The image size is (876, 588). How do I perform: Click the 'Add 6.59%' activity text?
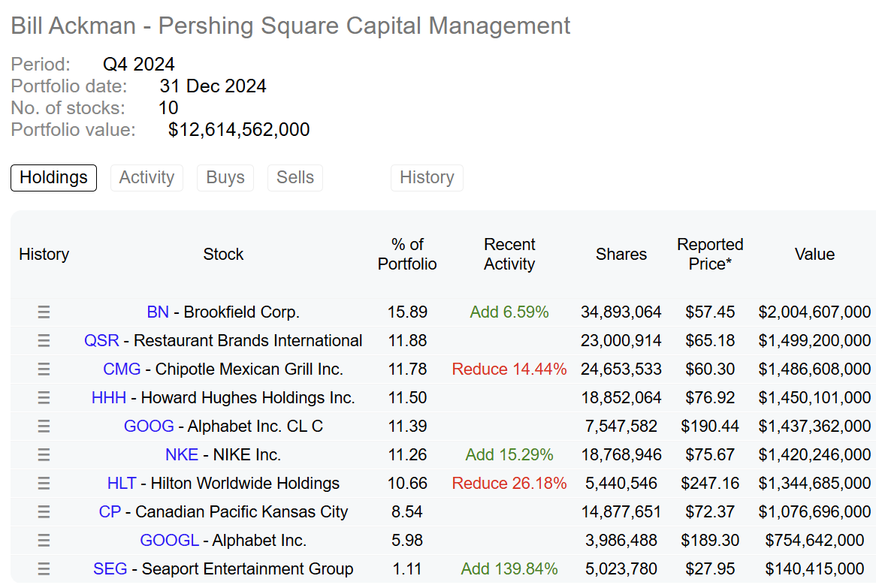(x=509, y=312)
